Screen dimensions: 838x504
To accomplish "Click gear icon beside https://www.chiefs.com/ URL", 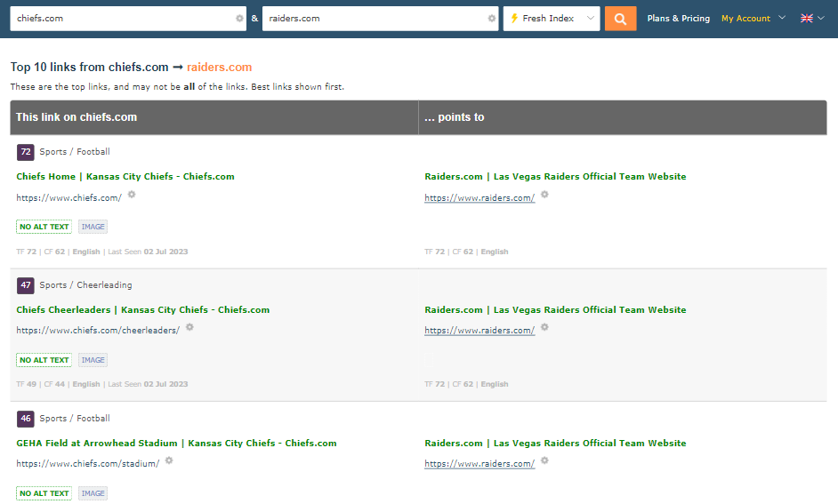I will tap(132, 195).
